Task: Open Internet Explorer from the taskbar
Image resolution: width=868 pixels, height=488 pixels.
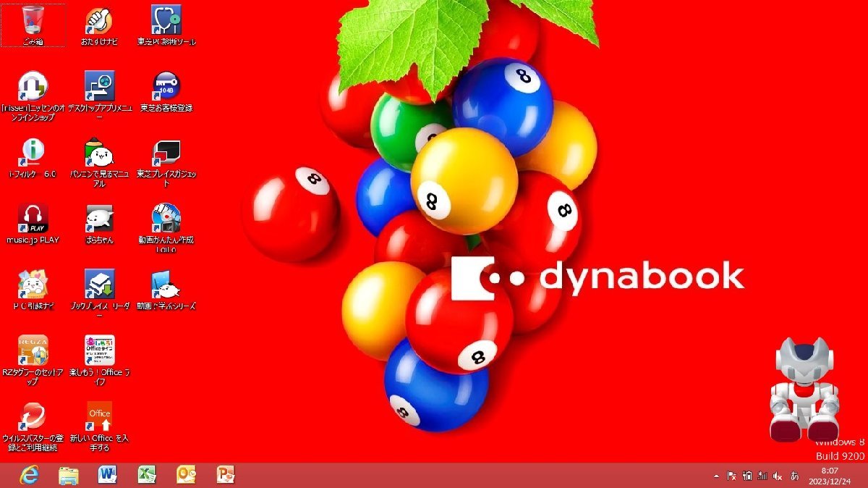Action: (29, 475)
